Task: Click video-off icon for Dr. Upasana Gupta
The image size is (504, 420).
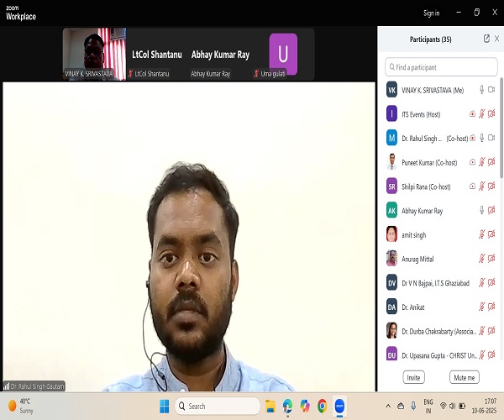Action: click(491, 354)
